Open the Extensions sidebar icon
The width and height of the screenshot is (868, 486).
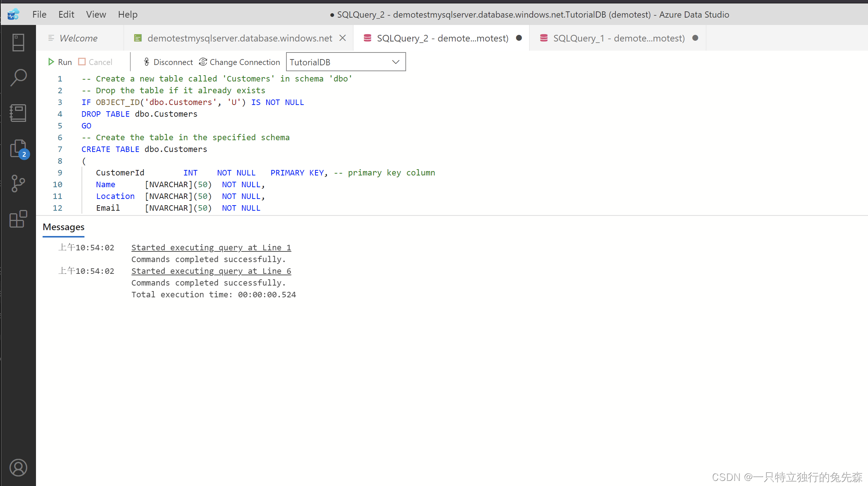(x=18, y=219)
